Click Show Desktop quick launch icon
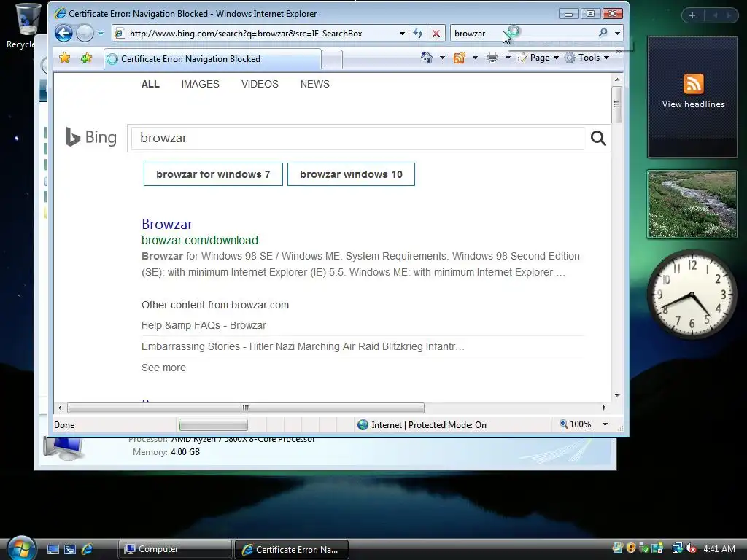 (53, 549)
